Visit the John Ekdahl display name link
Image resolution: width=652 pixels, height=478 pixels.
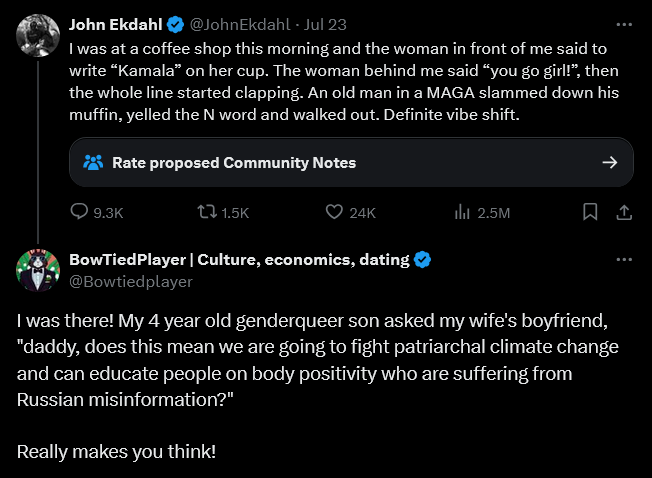click(x=116, y=25)
